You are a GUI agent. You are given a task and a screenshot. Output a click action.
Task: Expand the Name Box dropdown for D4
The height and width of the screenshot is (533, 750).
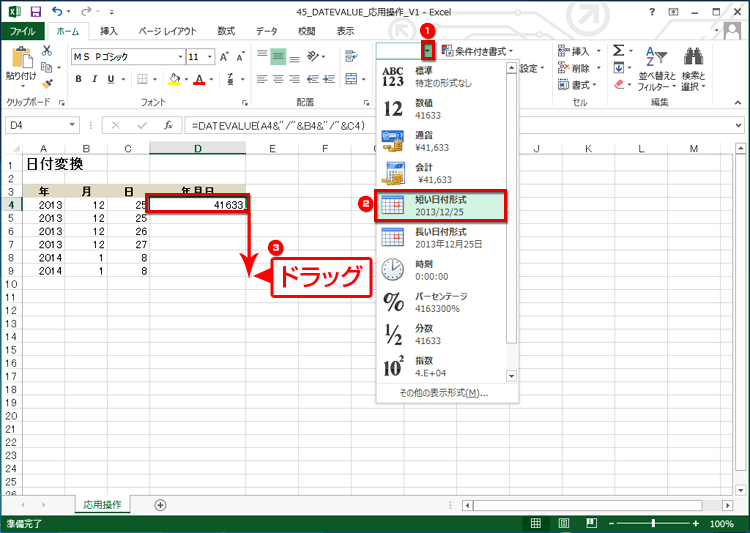(72, 125)
